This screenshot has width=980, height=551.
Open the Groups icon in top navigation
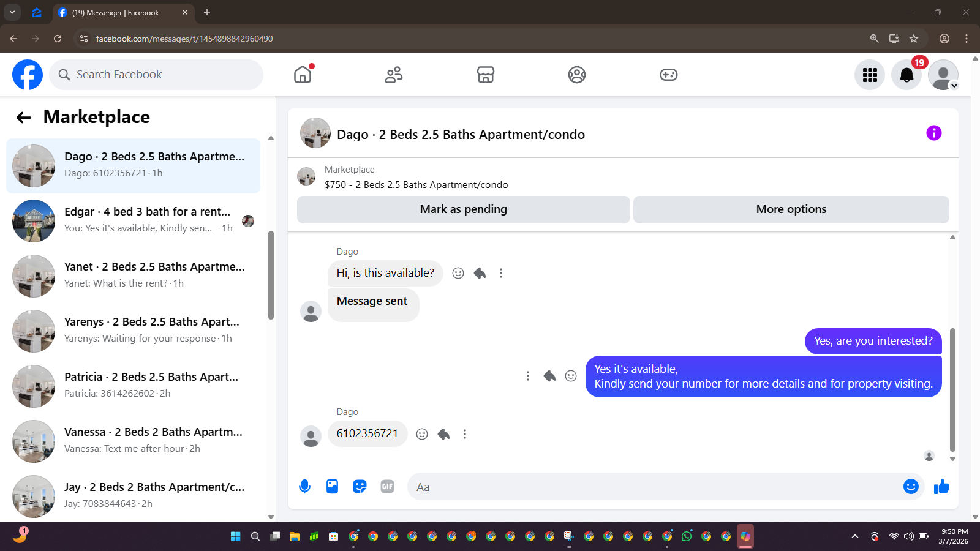coord(577,75)
